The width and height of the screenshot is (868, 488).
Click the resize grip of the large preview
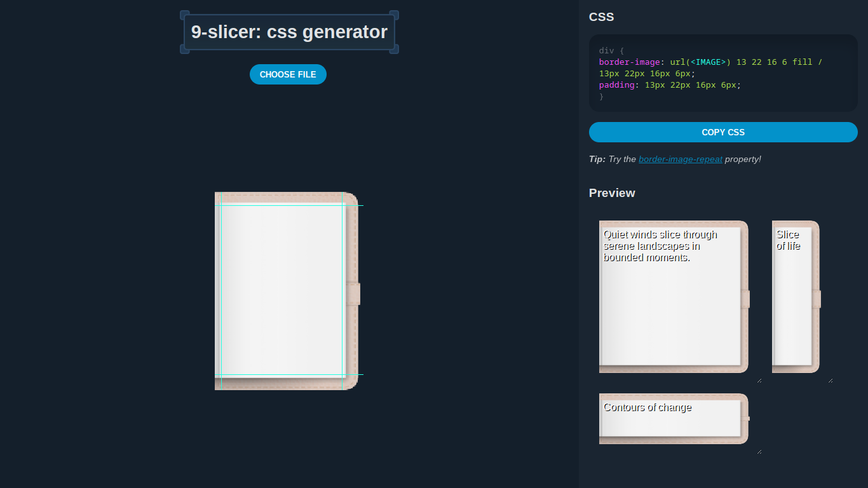759,379
